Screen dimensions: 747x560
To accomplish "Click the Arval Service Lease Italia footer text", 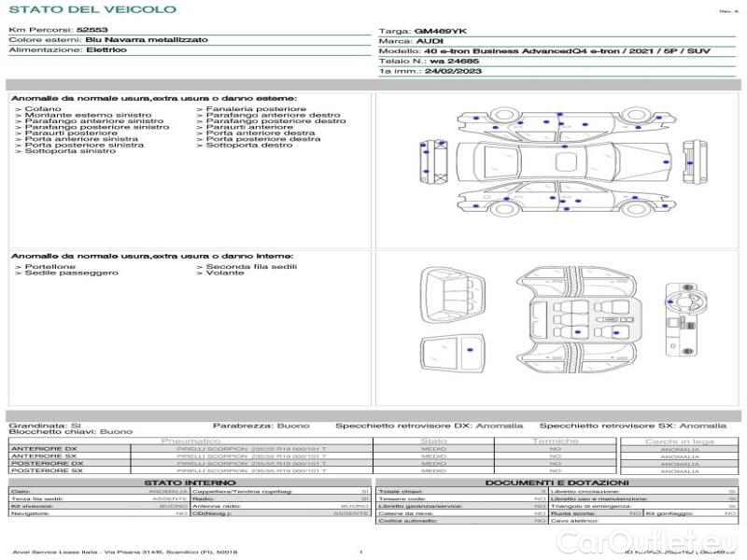I will 123,553.
